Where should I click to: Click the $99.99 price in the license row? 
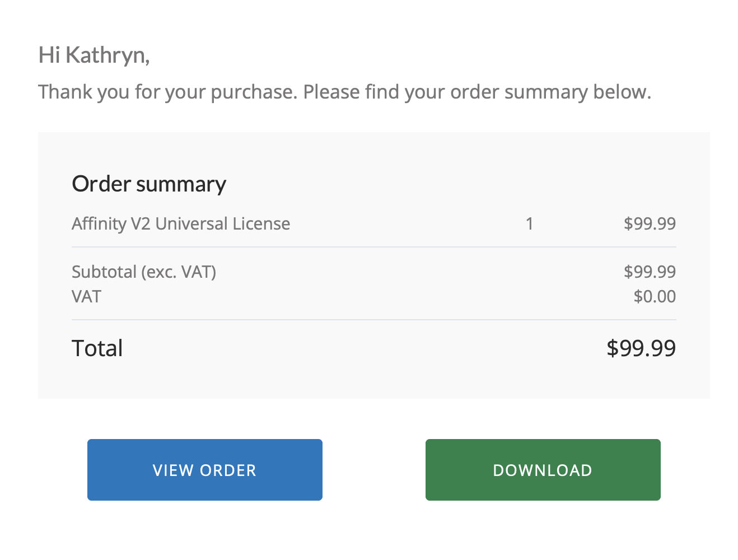click(x=650, y=223)
